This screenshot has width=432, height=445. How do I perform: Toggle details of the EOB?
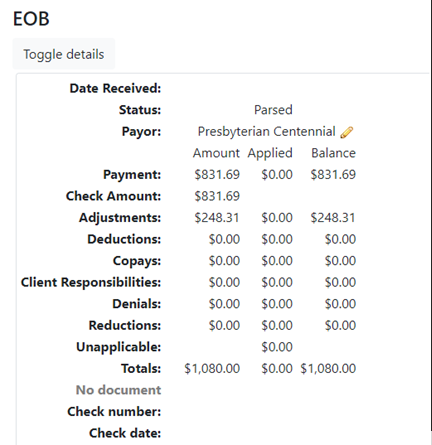coord(64,54)
